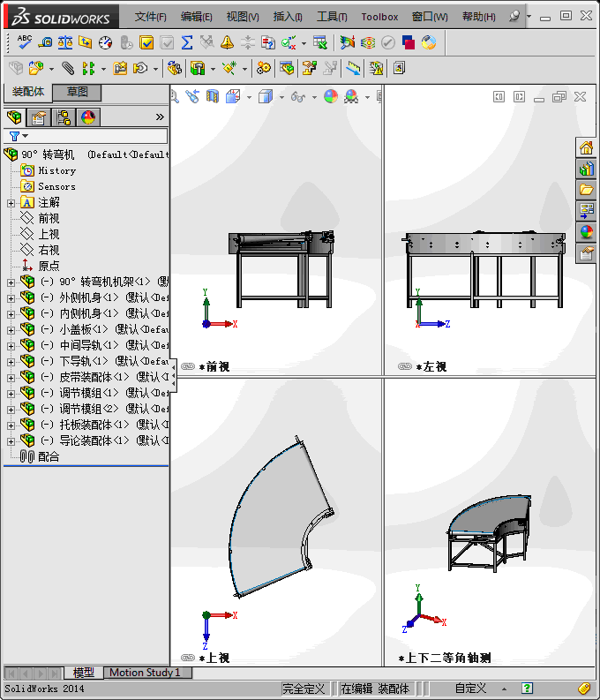Open Import Diagnostics warning triangle icon
Screen dimensions: 600x700
click(x=227, y=42)
